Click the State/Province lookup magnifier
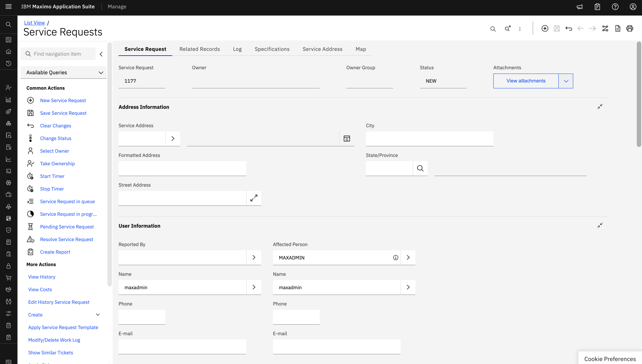 point(420,168)
